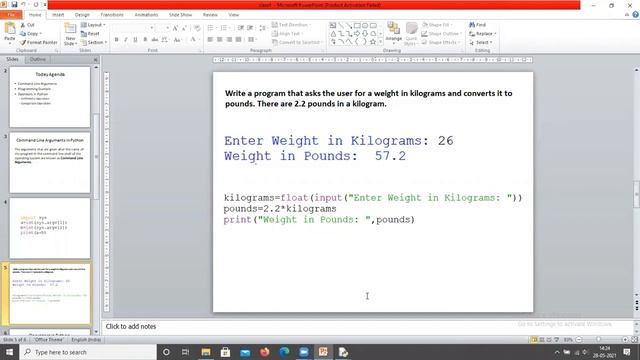640x360 pixels.
Task: Open the Font name combo box
Action: pyautogui.click(x=133, y=28)
